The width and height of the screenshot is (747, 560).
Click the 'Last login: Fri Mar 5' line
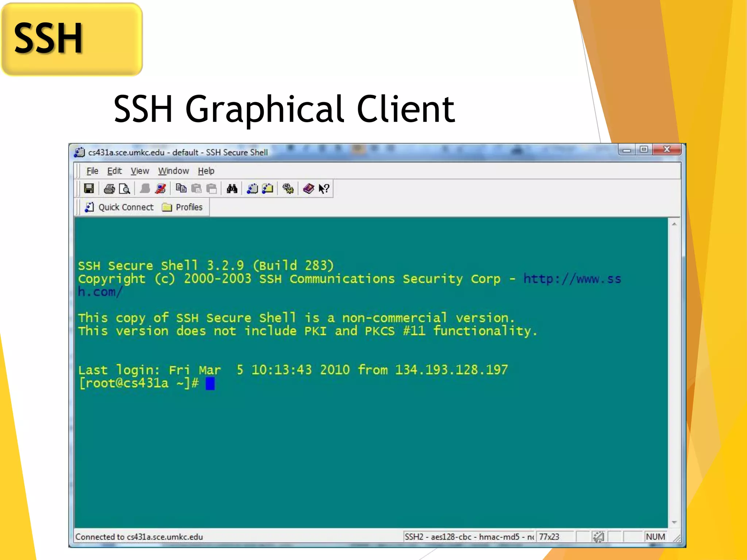pos(293,370)
